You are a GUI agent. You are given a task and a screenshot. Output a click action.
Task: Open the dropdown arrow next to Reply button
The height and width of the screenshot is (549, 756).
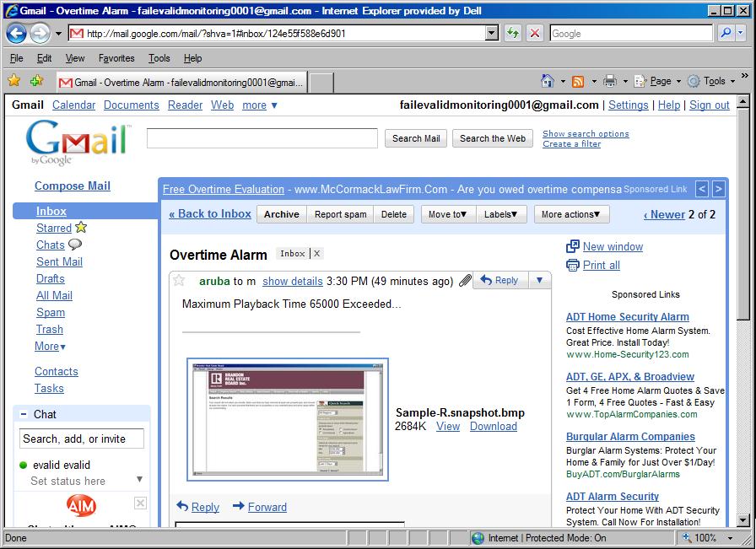click(x=539, y=280)
